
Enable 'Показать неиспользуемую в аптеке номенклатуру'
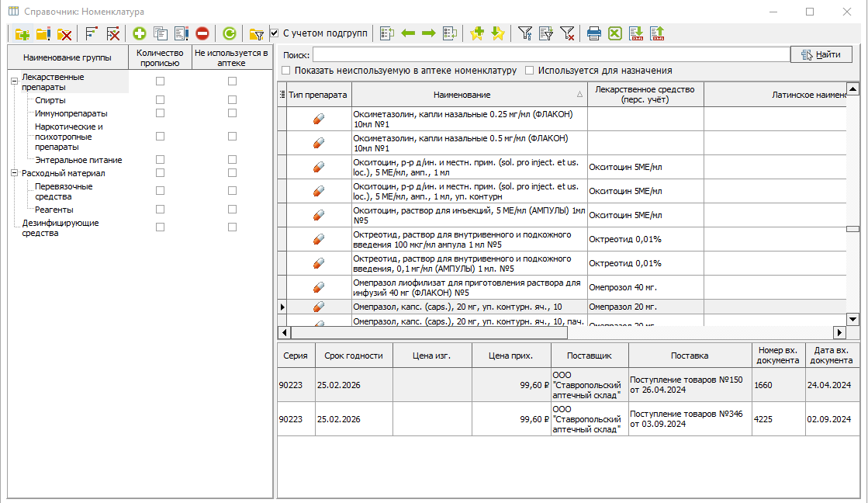(285, 71)
